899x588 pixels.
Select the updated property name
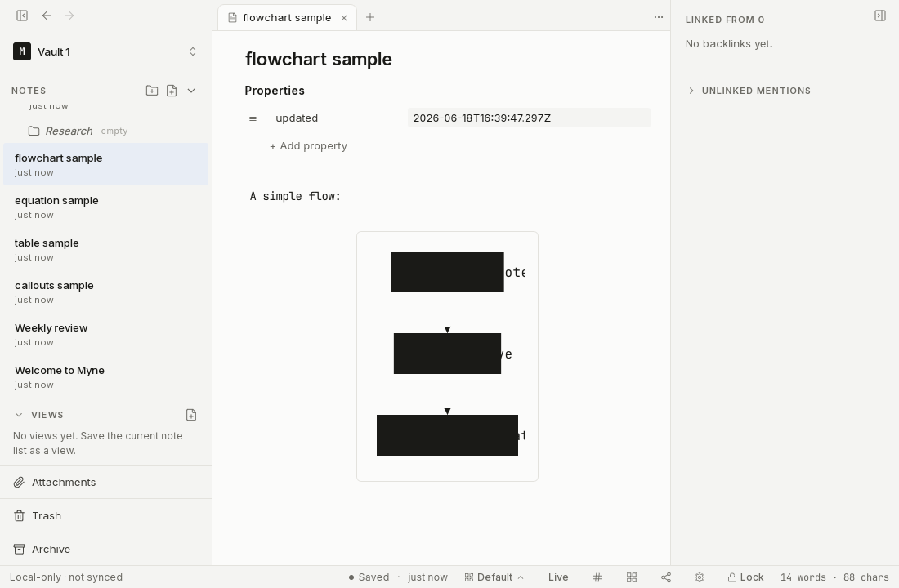297,118
